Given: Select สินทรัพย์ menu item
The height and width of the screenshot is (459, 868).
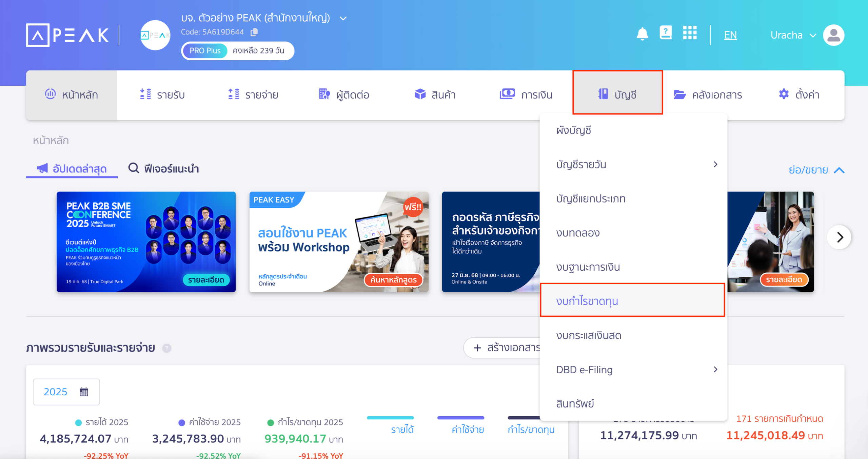Looking at the screenshot, I should (x=633, y=404).
